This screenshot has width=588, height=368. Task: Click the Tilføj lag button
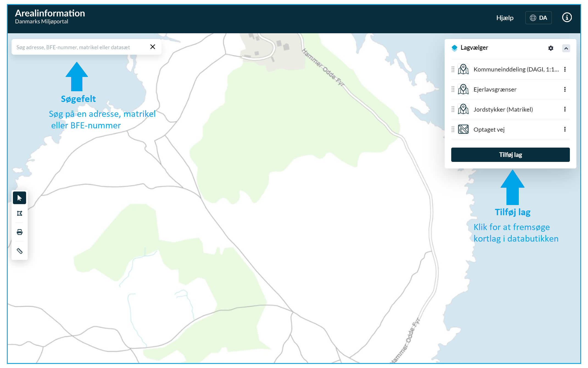coord(510,155)
